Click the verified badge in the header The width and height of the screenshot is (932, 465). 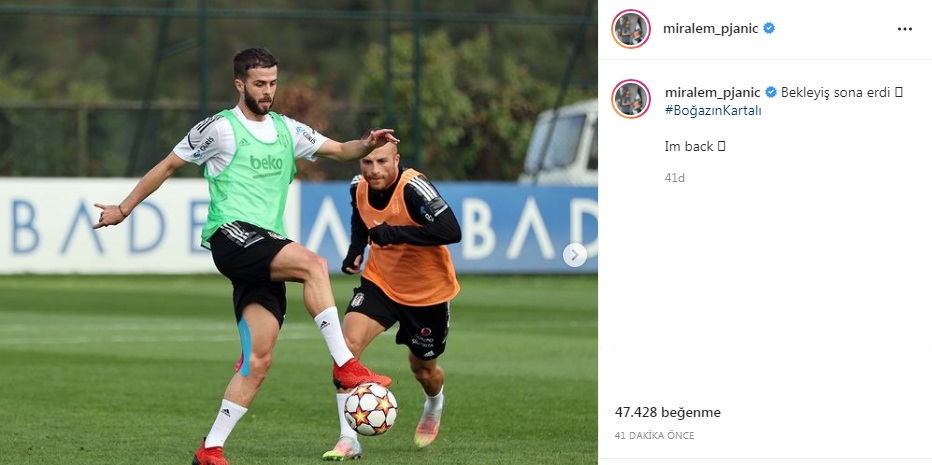click(769, 28)
